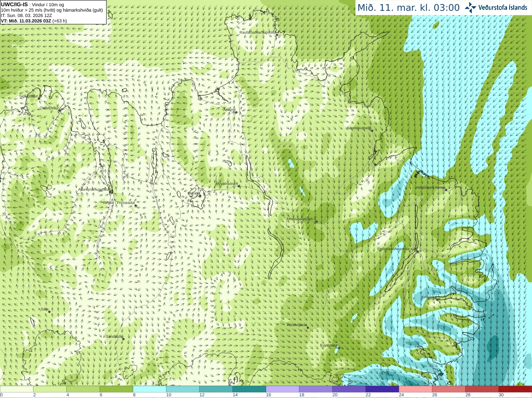Click the Möðrudalsöræfi I station label

pyautogui.click(x=301, y=219)
